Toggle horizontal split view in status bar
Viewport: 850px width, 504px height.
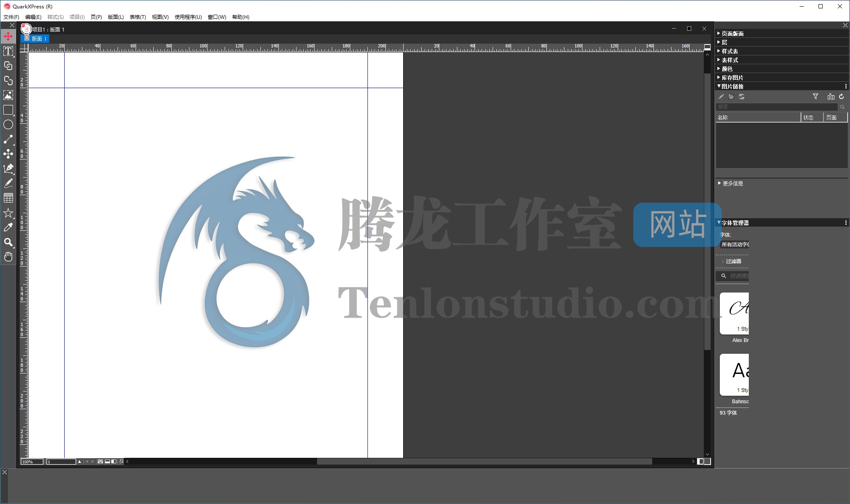click(x=108, y=462)
